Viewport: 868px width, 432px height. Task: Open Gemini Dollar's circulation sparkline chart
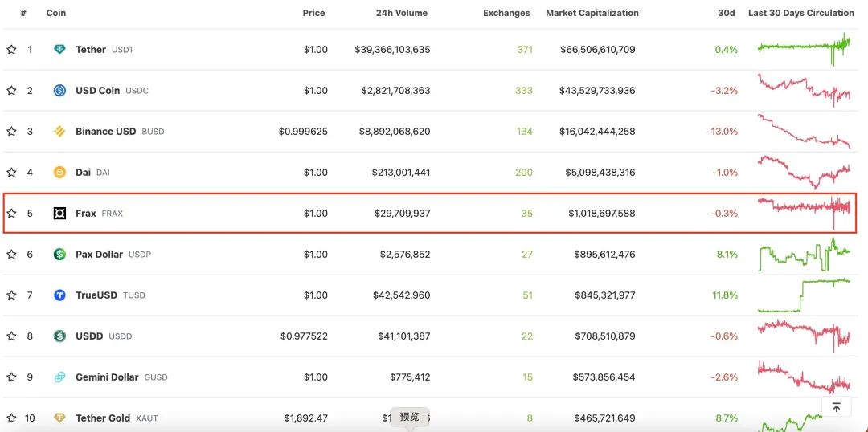pos(804,377)
